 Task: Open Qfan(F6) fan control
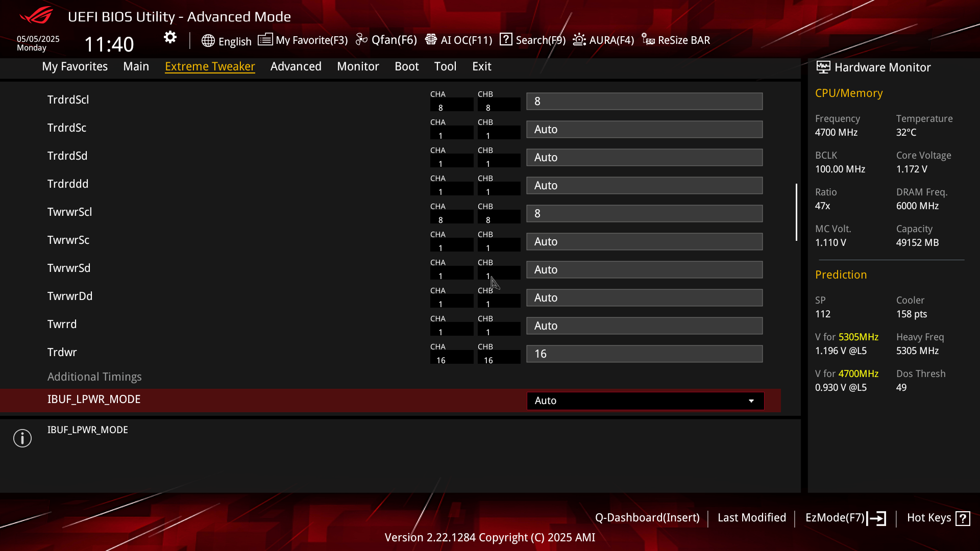(x=386, y=40)
